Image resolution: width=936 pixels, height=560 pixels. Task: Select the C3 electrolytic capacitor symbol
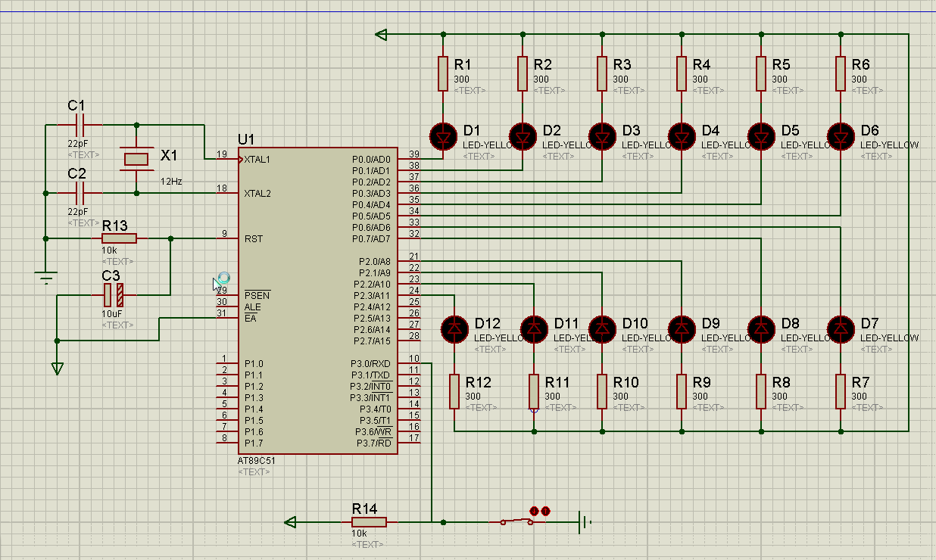(114, 294)
